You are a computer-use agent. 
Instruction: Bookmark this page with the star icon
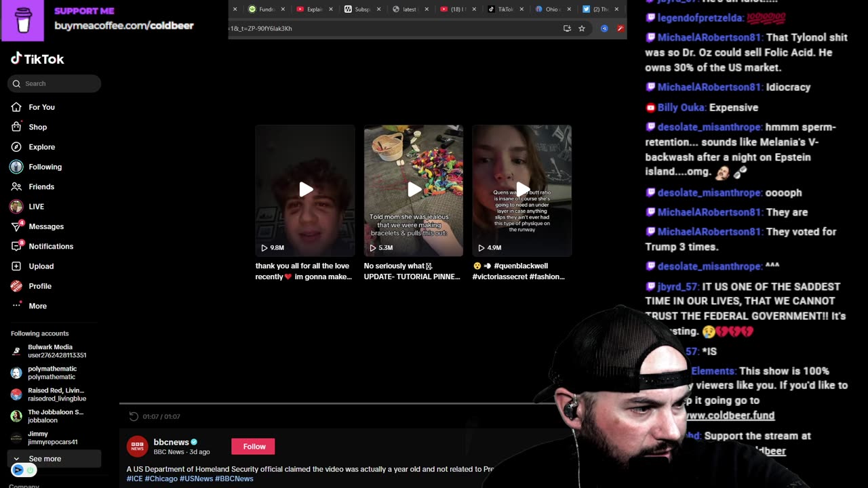click(x=582, y=28)
